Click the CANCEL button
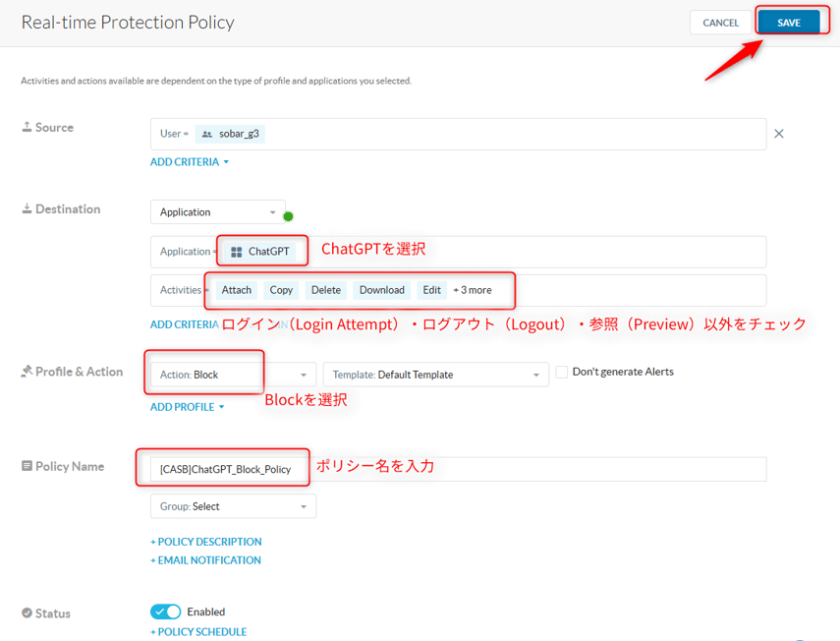This screenshot has height=641, width=840. point(720,23)
